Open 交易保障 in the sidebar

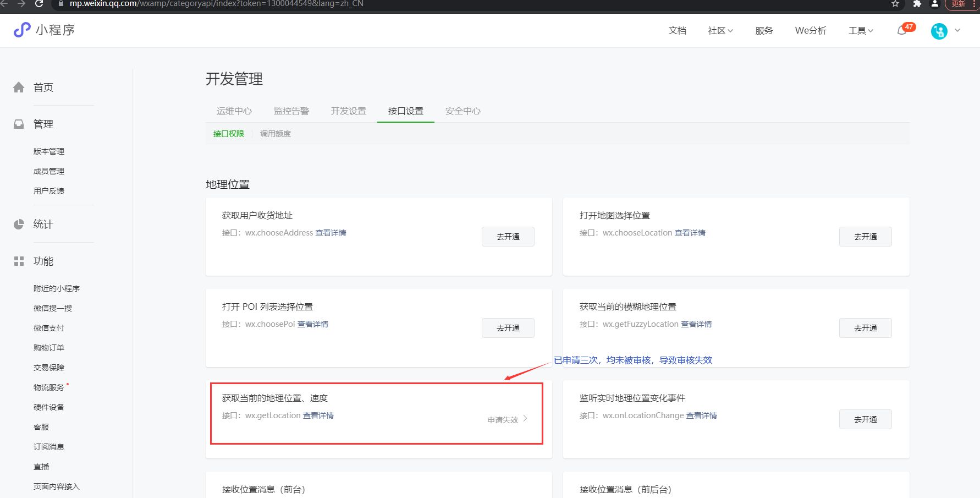point(49,368)
